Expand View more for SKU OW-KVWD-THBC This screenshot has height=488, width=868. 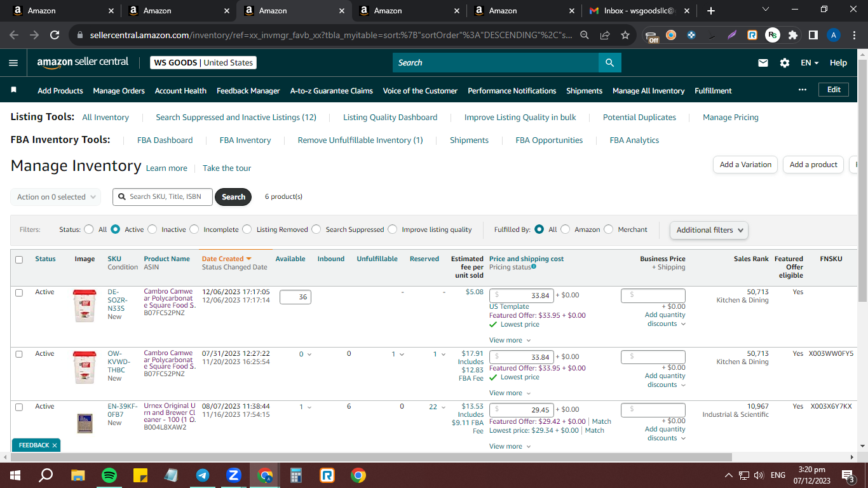(x=510, y=393)
